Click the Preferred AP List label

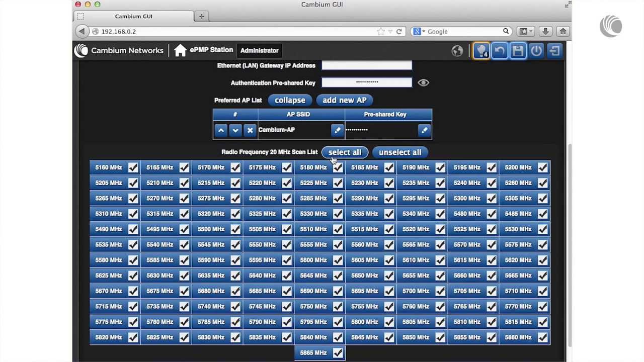coord(238,100)
